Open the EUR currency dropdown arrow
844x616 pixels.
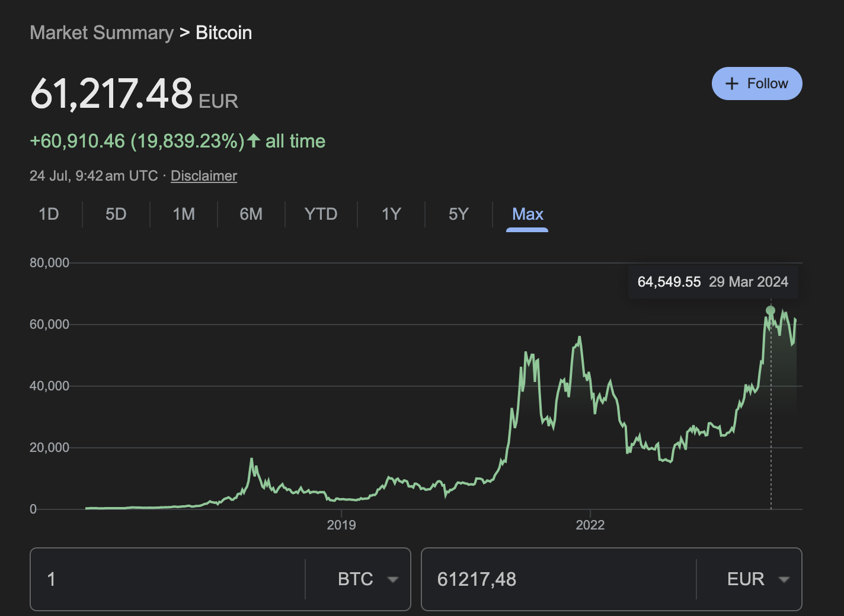pos(784,579)
